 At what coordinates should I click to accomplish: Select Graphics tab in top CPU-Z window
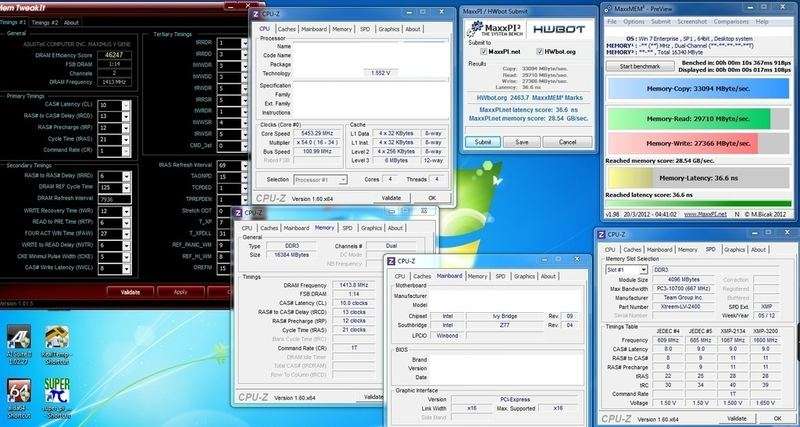[389, 29]
